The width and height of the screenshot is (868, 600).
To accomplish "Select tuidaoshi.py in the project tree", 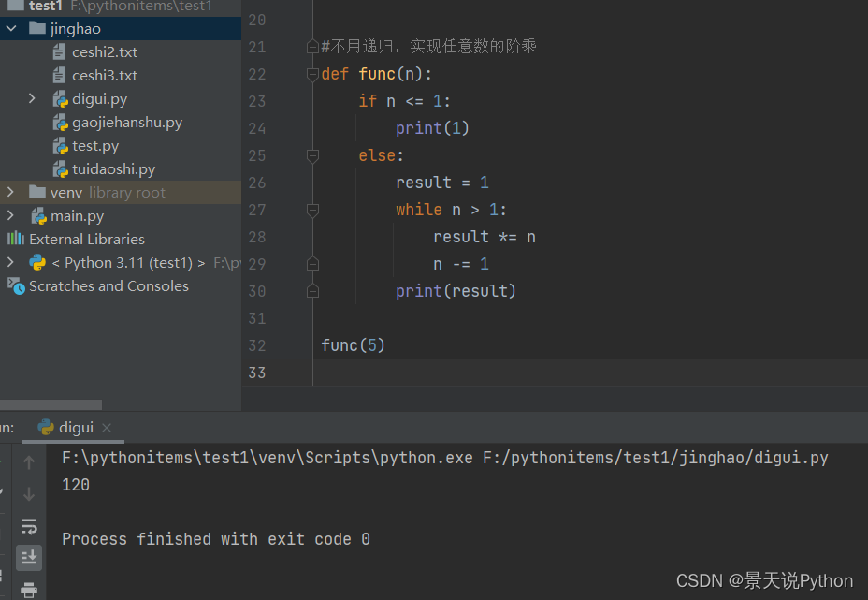I will (x=113, y=169).
